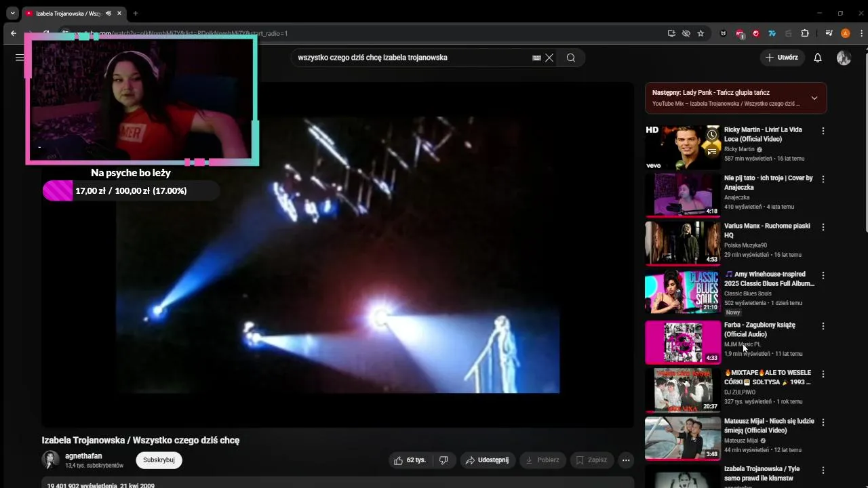Click the DJ ZULPIWO channel name
This screenshot has height=488, width=868.
coord(740,392)
